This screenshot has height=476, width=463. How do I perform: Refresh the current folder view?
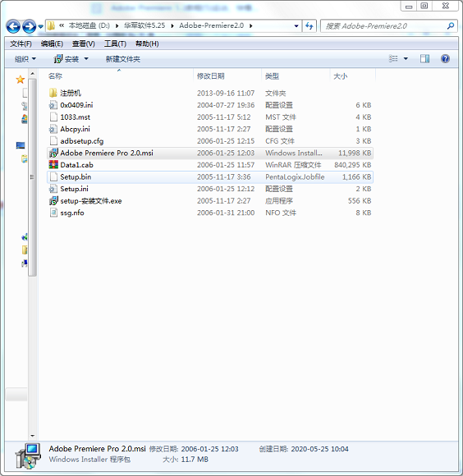click(309, 25)
